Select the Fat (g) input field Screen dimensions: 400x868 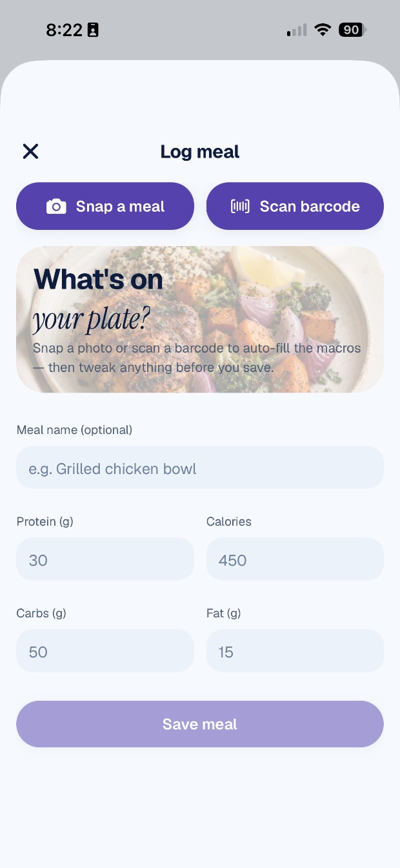[x=295, y=651]
